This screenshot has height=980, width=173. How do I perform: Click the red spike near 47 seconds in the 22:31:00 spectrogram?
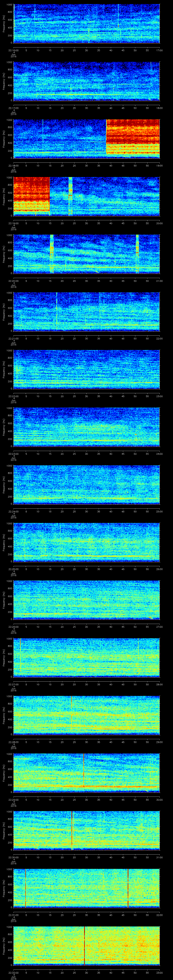point(128,888)
